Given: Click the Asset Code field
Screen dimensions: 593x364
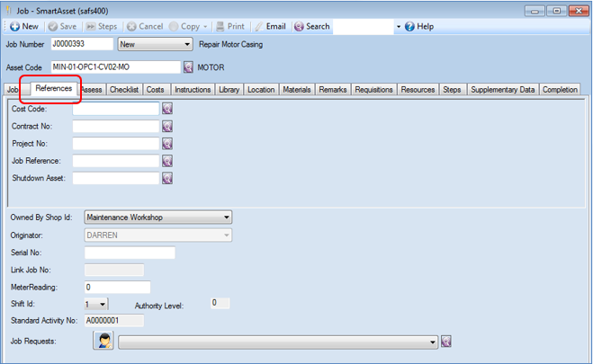Looking at the screenshot, I should pyautogui.click(x=116, y=67).
